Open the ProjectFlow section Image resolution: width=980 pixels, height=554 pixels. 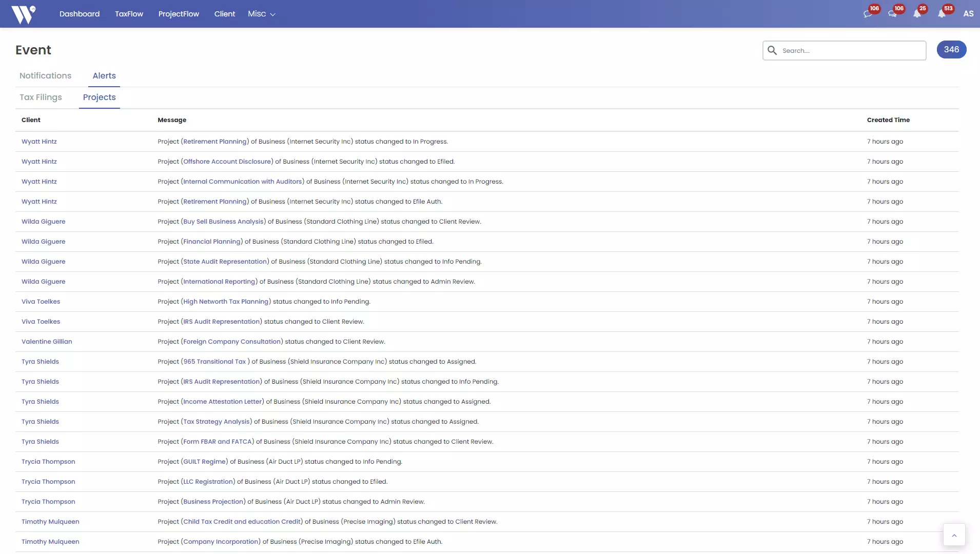[179, 14]
